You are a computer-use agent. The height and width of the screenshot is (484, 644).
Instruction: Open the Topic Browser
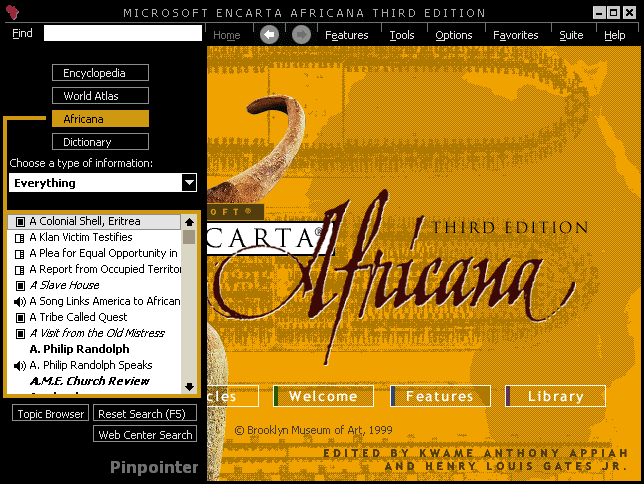tap(51, 413)
